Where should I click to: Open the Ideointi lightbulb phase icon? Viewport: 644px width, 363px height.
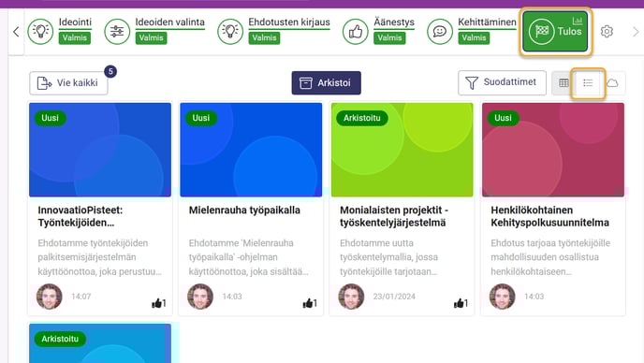[40, 31]
